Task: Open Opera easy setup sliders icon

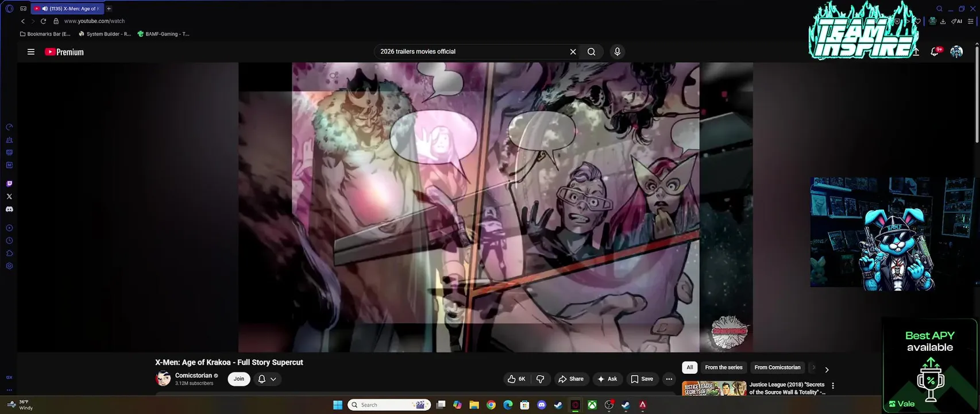Action: coord(971,21)
